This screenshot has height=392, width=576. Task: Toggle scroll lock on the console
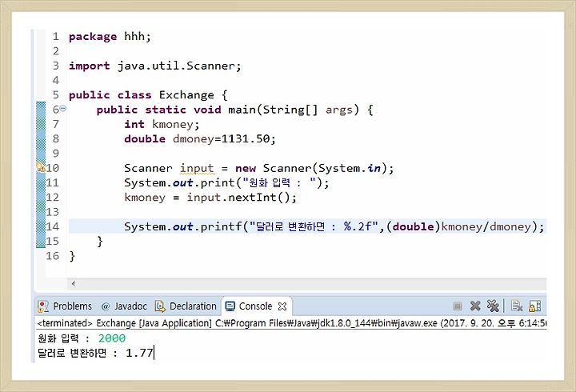[534, 306]
